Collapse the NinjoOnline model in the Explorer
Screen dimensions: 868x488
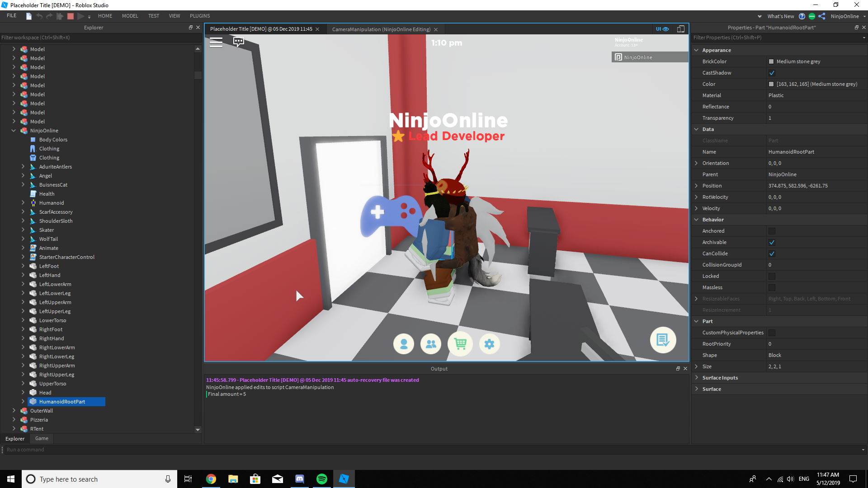(14, 131)
